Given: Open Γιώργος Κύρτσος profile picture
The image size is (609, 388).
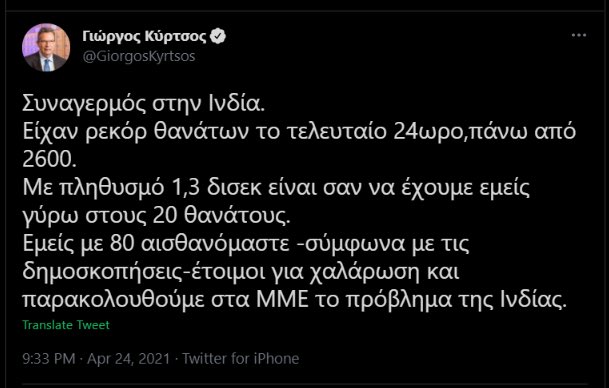Looking at the screenshot, I should click(x=46, y=47).
